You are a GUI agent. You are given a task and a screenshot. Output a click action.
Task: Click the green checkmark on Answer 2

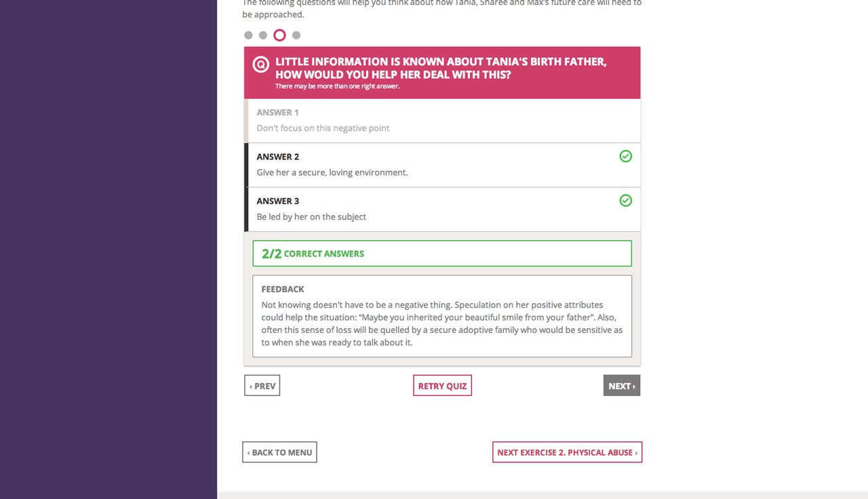[625, 157]
